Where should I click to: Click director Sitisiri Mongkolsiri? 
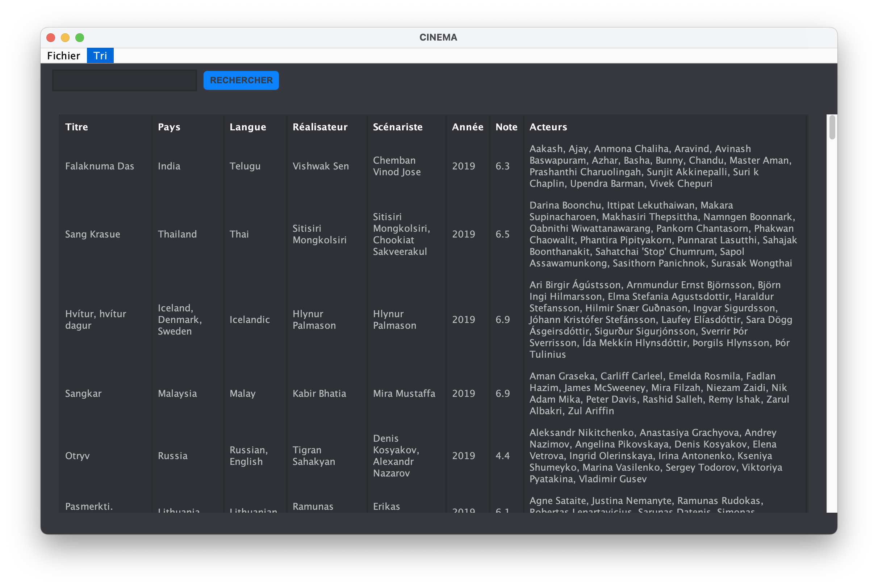click(319, 234)
